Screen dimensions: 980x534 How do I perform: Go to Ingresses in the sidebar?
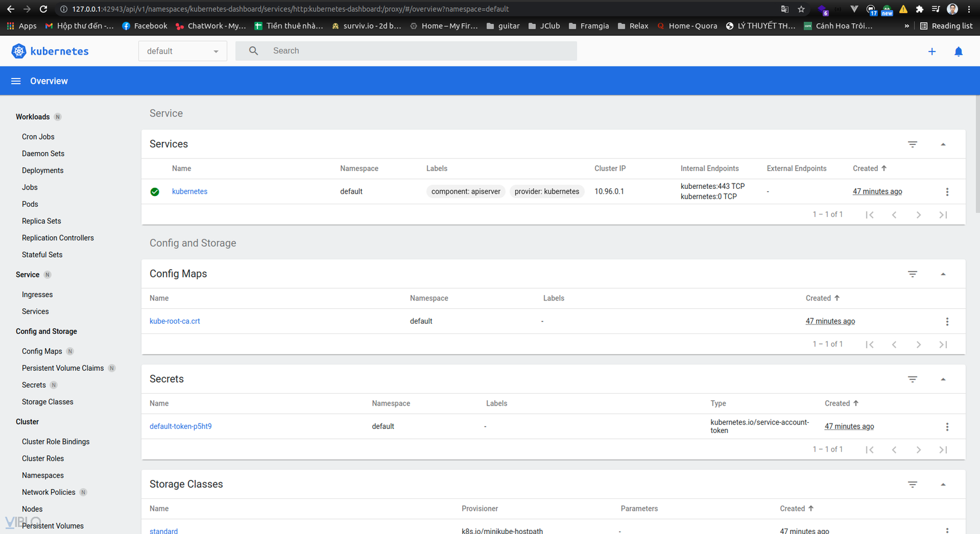pyautogui.click(x=37, y=295)
